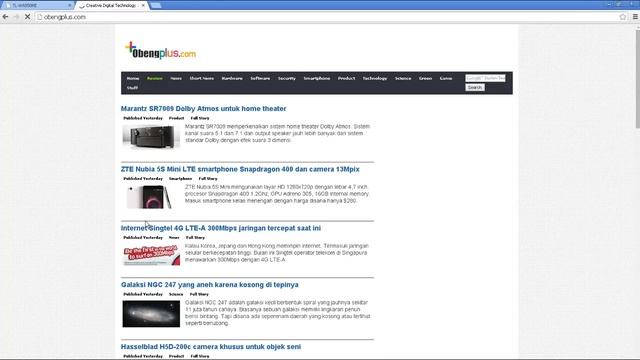Open the Technology nav item
The image size is (640, 360).
375,78
